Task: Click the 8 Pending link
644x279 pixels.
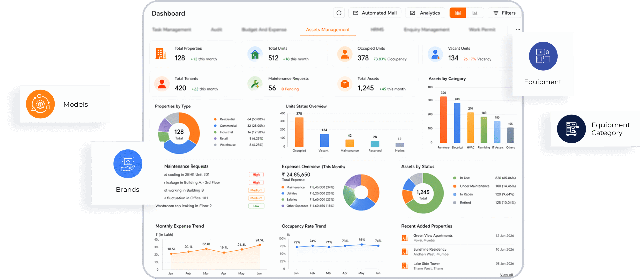Action: pyautogui.click(x=290, y=89)
